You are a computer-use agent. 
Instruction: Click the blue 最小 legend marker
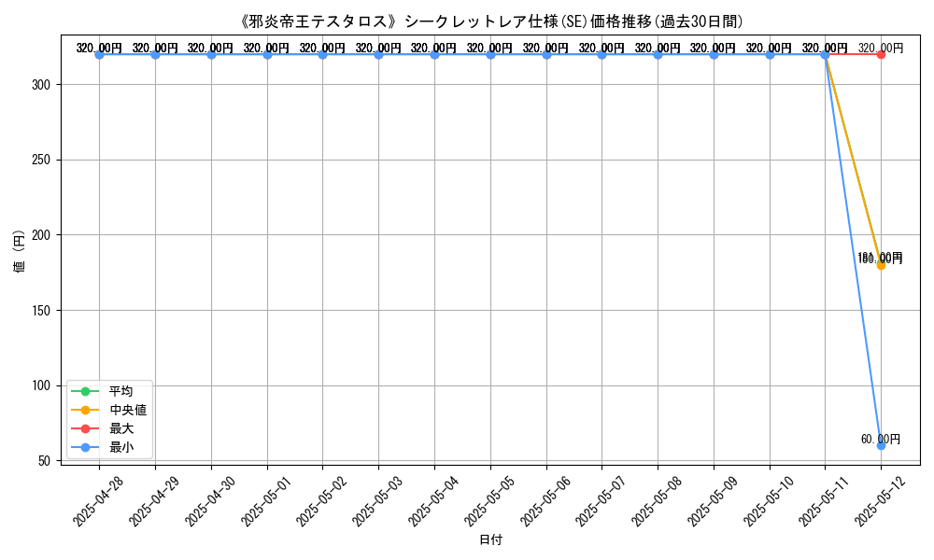[85, 447]
